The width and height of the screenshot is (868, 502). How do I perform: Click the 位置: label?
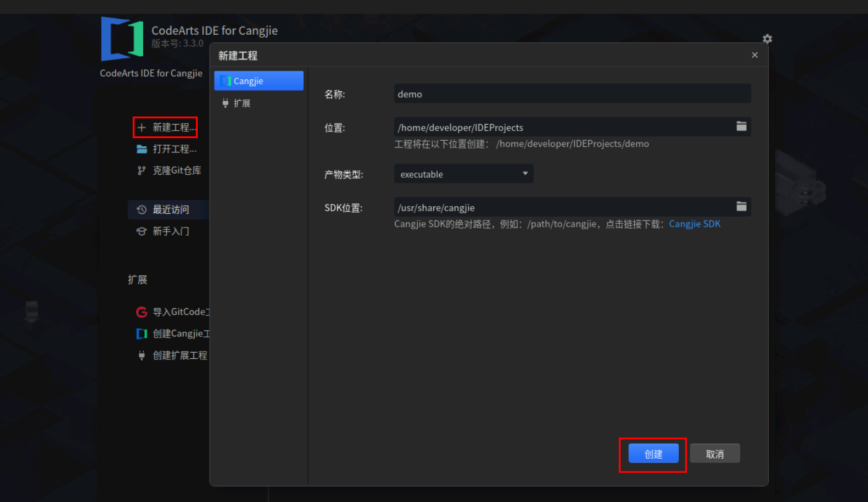point(335,127)
